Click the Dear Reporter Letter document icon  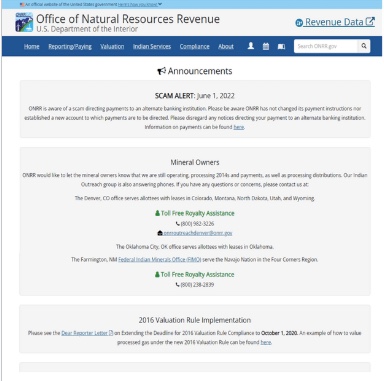[x=111, y=333]
